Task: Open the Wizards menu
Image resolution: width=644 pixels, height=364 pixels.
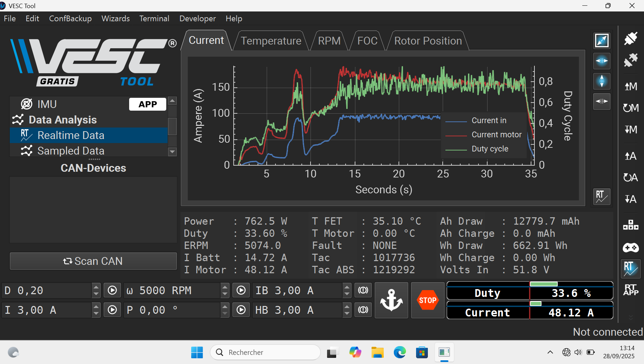Action: click(x=116, y=19)
